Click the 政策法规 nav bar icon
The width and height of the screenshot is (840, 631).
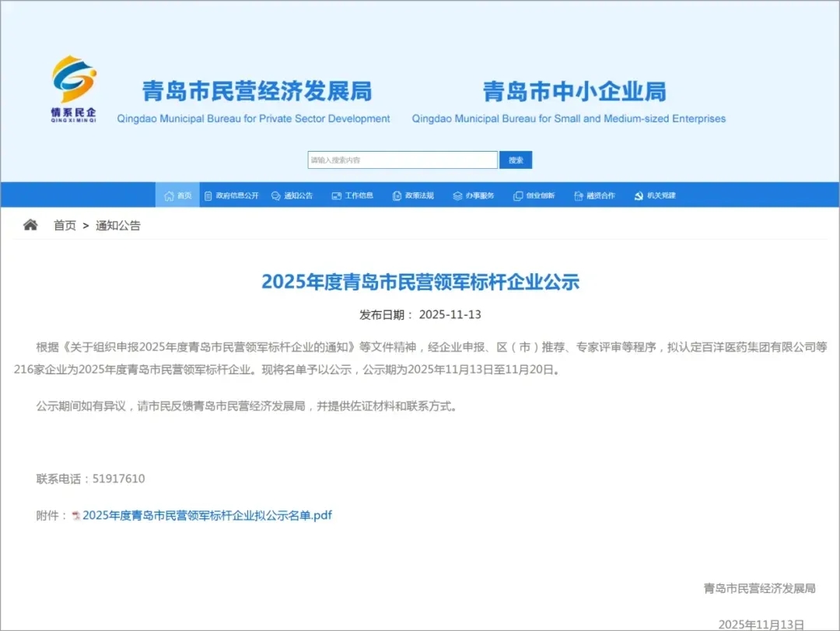(x=397, y=195)
